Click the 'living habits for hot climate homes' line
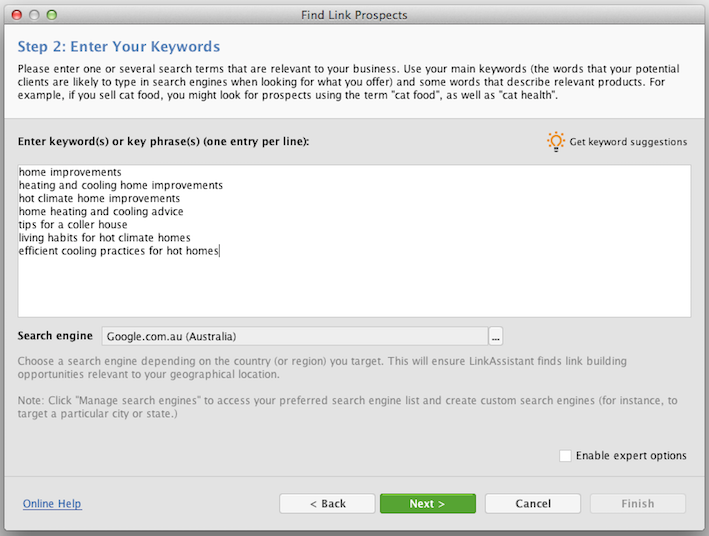709x536 pixels. 104,238
